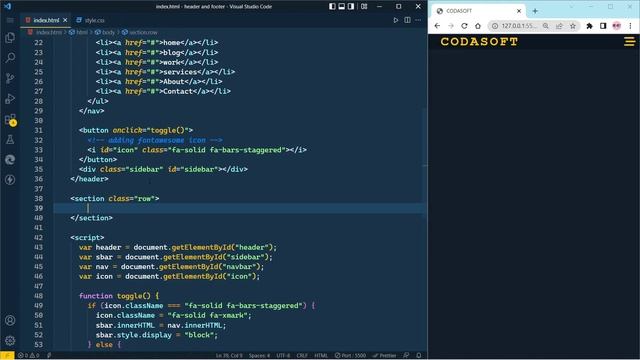Change HTML language mode
640x360 pixels.
coord(321,356)
